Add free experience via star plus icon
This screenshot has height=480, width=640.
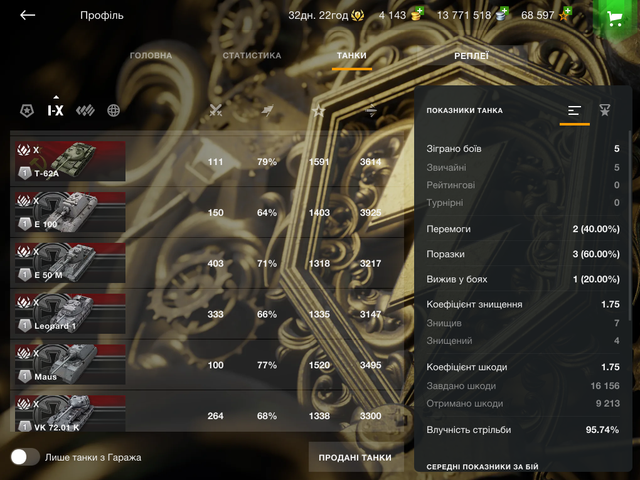coord(565,14)
